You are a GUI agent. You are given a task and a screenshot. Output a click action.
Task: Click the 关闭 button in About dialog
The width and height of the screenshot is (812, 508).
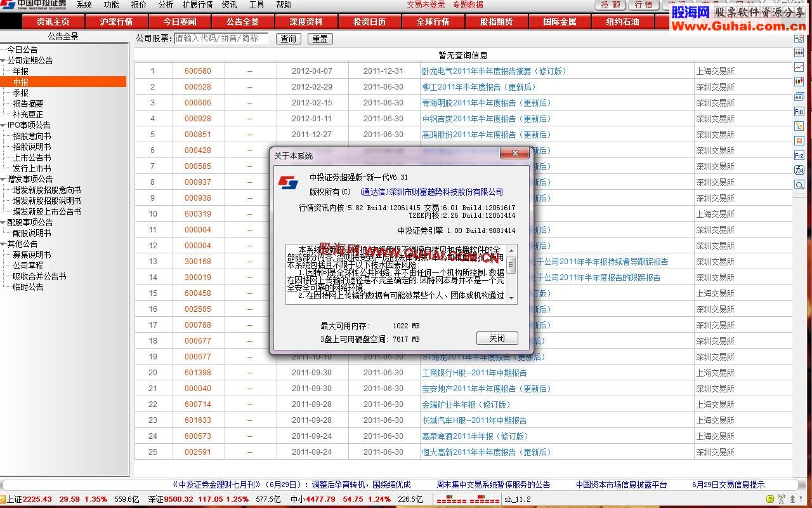(497, 338)
